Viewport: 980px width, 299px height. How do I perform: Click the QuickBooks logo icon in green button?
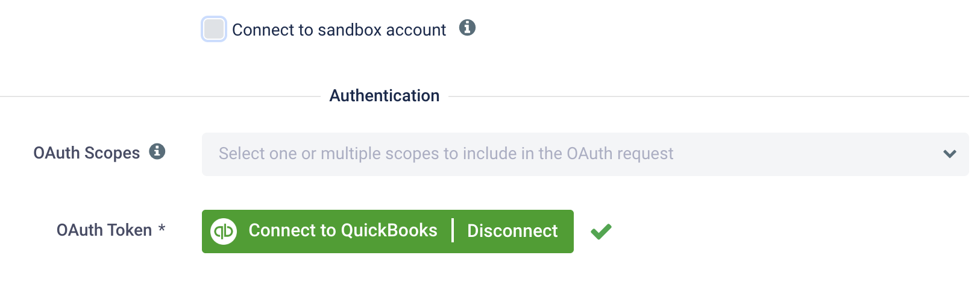[x=224, y=231]
